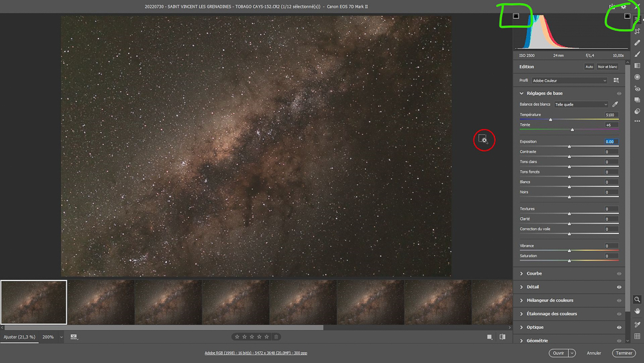
Task: Toggle visibility eye for Détail
Action: pos(619,287)
